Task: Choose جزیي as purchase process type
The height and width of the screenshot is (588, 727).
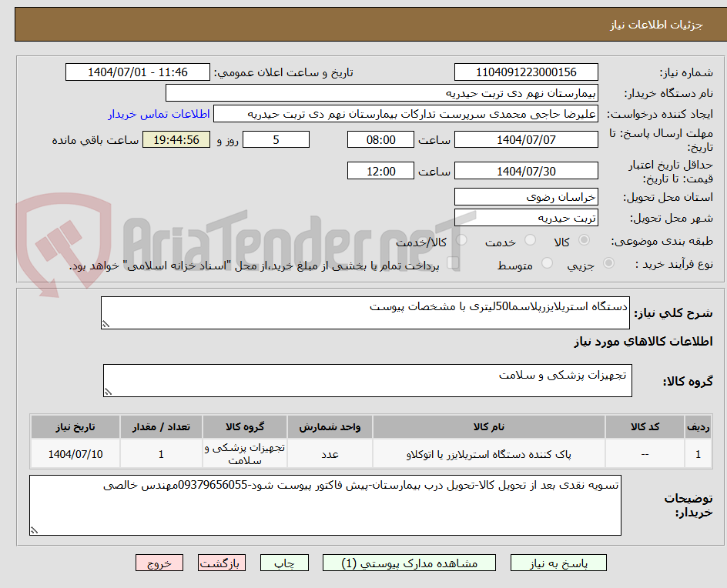Action: (608, 261)
